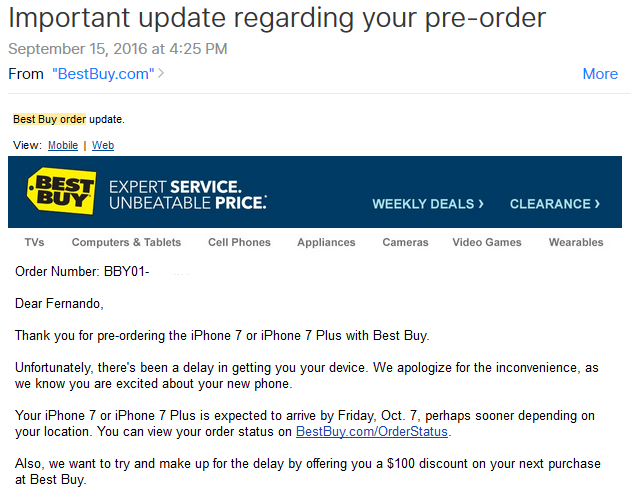The height and width of the screenshot is (500, 631).
Task: Click the Weekly Deals arrow chevron
Action: click(x=481, y=204)
